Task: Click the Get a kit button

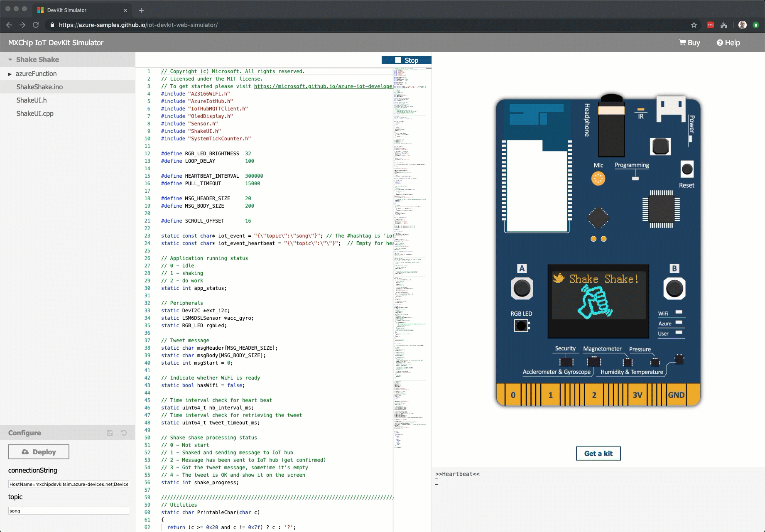Action: click(598, 454)
